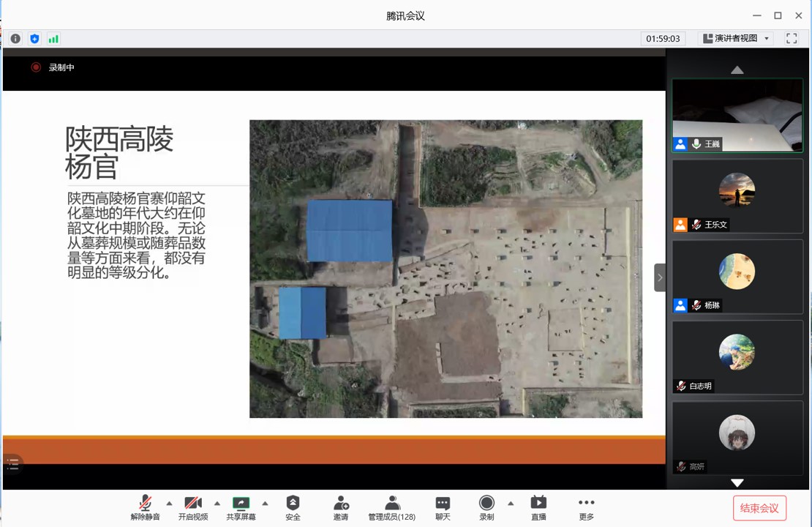Open 演讲者视图 view layout dropdown
Screen dimensions: 812x527
[737, 39]
